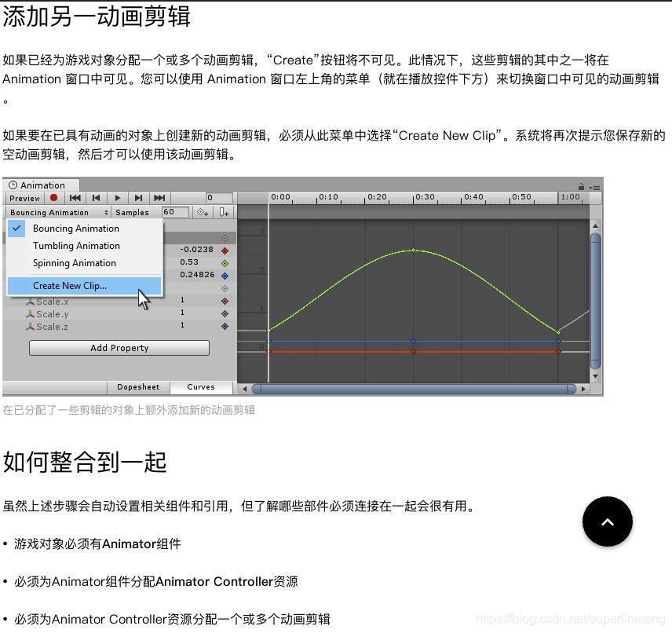Switch to the Dopesheet tab
The width and height of the screenshot is (672, 633).
point(138,387)
